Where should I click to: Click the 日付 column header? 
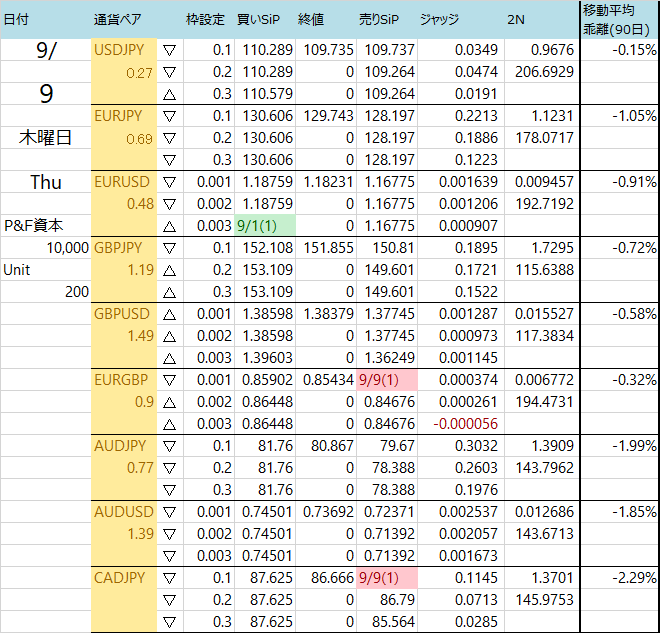(16, 19)
